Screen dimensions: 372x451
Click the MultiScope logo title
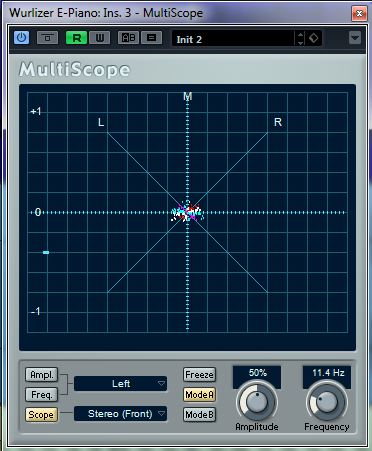tap(74, 70)
